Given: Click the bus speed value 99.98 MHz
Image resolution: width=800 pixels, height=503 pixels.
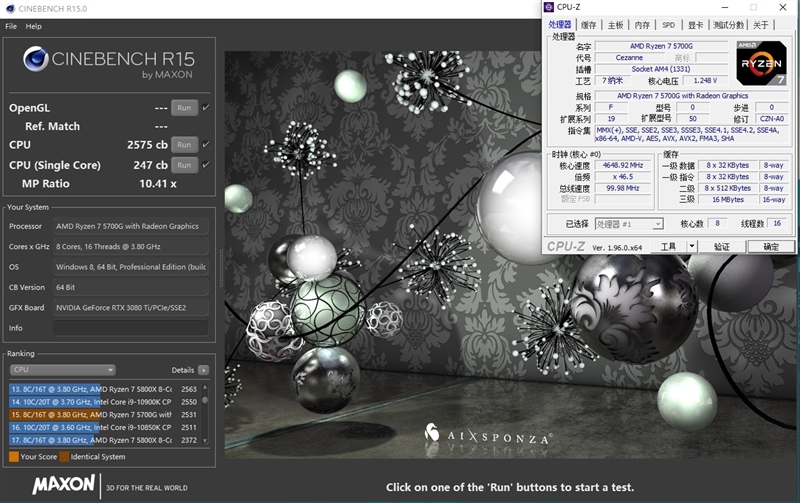Looking at the screenshot, I should (x=622, y=188).
